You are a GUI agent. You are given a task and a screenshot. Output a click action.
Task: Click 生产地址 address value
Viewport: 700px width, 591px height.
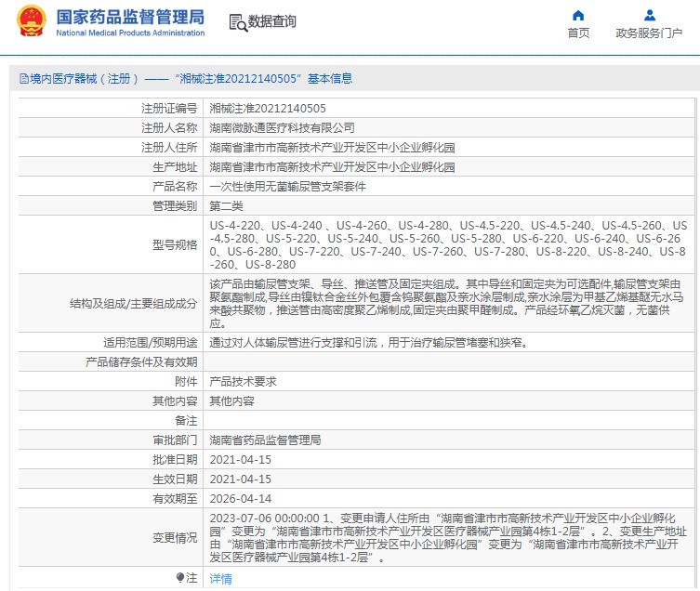click(333, 167)
